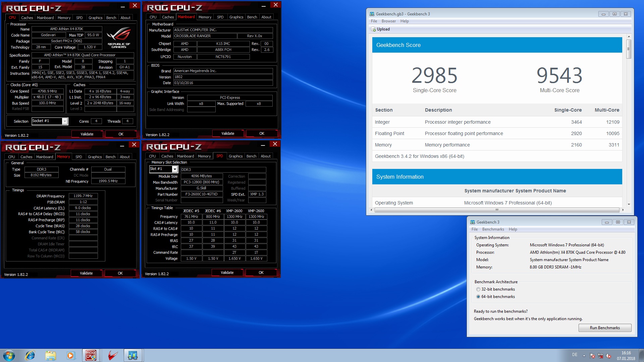Click the Geekbench results window title icon

(x=372, y=14)
